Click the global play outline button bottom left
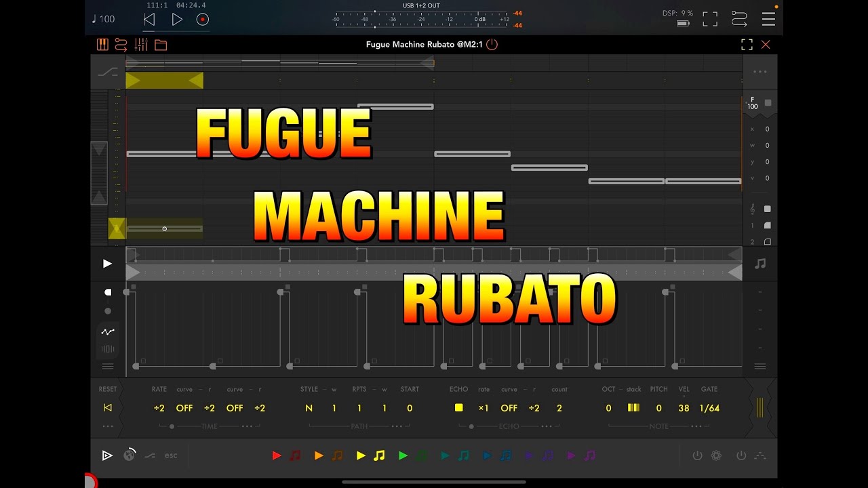This screenshot has height=488, width=868. (x=106, y=455)
